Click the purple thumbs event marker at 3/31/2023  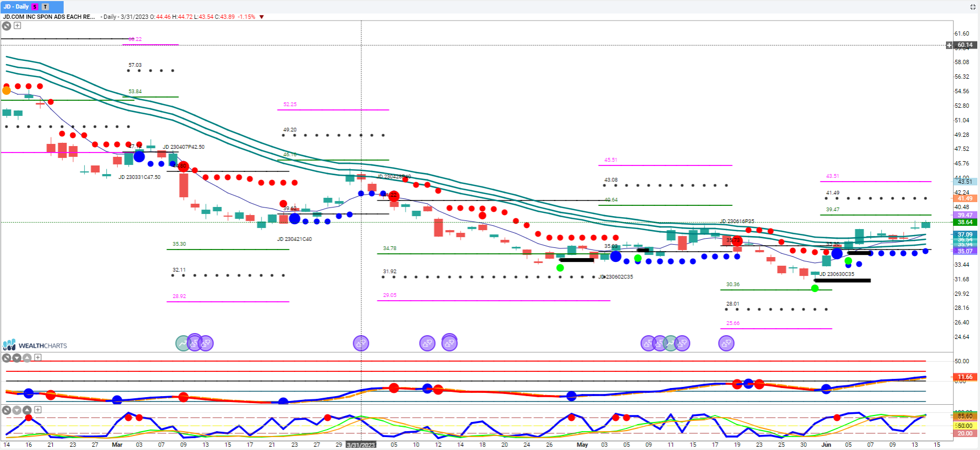click(x=361, y=343)
